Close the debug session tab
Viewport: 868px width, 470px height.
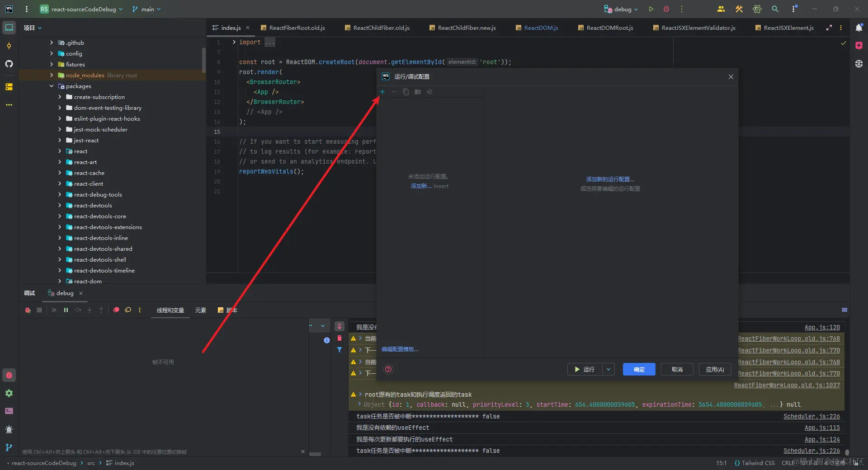tap(81, 293)
